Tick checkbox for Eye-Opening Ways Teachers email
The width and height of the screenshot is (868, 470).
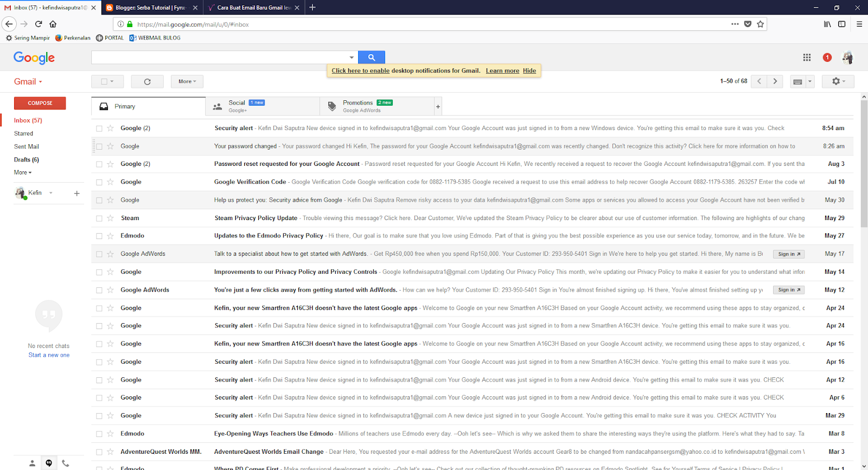tap(99, 434)
